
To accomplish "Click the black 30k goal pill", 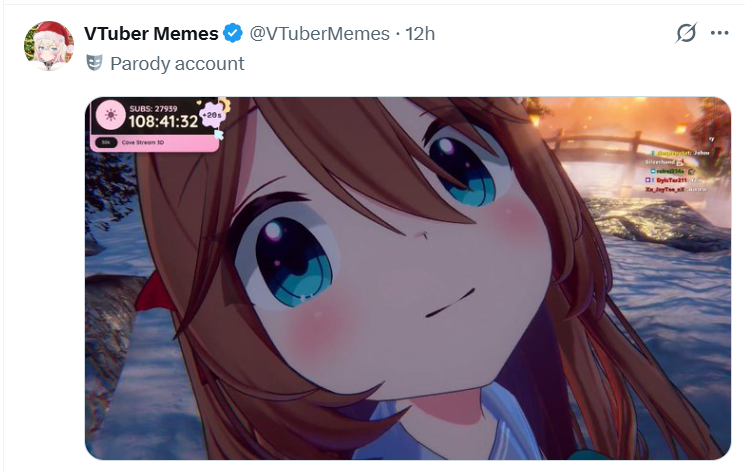I will (x=106, y=142).
